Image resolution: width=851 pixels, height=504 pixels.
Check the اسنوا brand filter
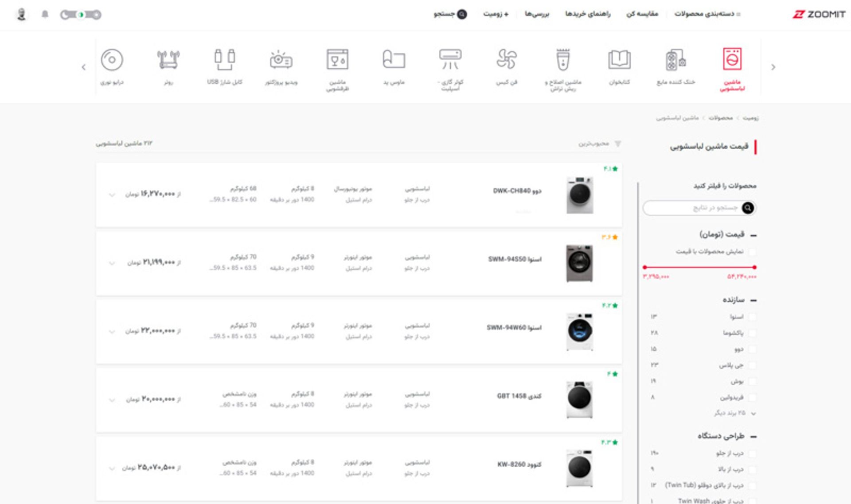pos(752,316)
